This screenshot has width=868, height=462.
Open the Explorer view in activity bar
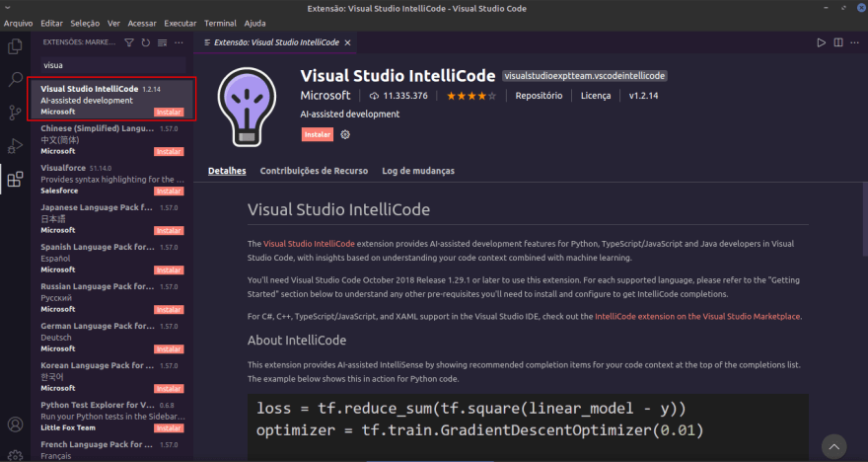(x=15, y=46)
